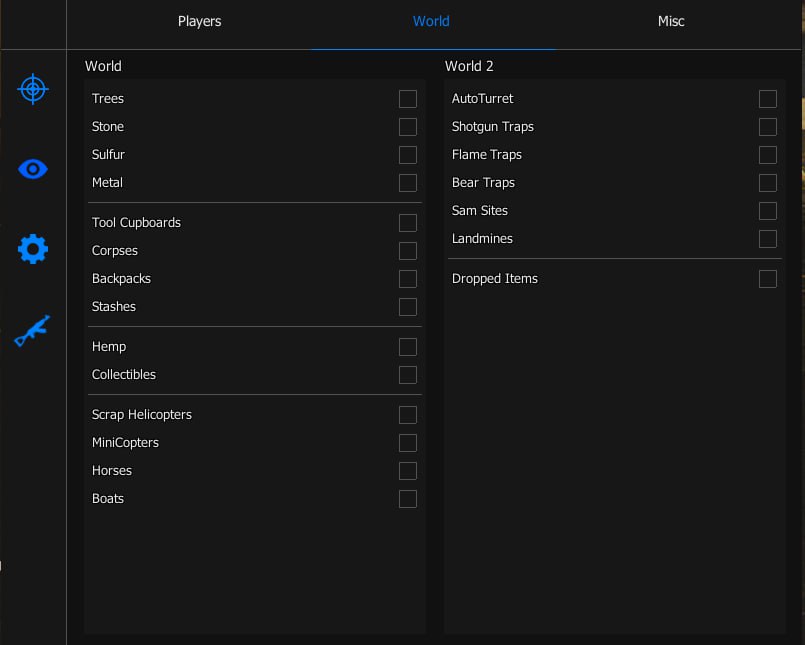The height and width of the screenshot is (645, 805).
Task: Enable the Stashes checkbox
Action: pyautogui.click(x=408, y=307)
